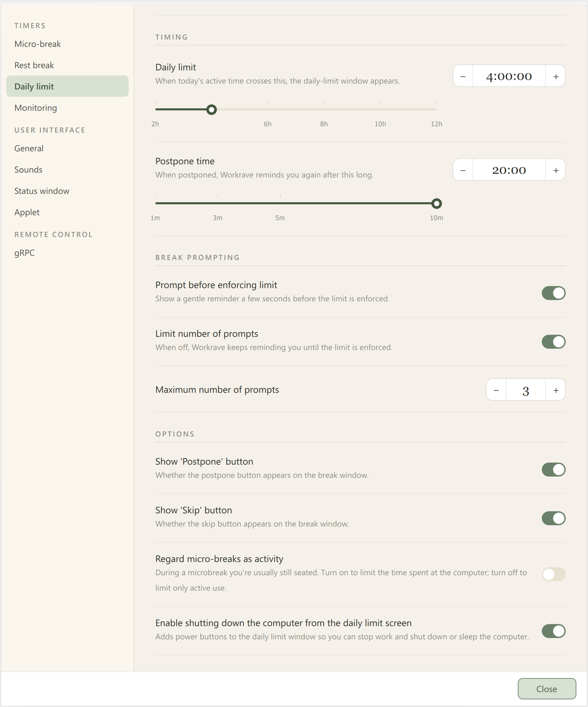
Task: Disable the Show 'Postpone' button switch
Action: [x=553, y=469]
